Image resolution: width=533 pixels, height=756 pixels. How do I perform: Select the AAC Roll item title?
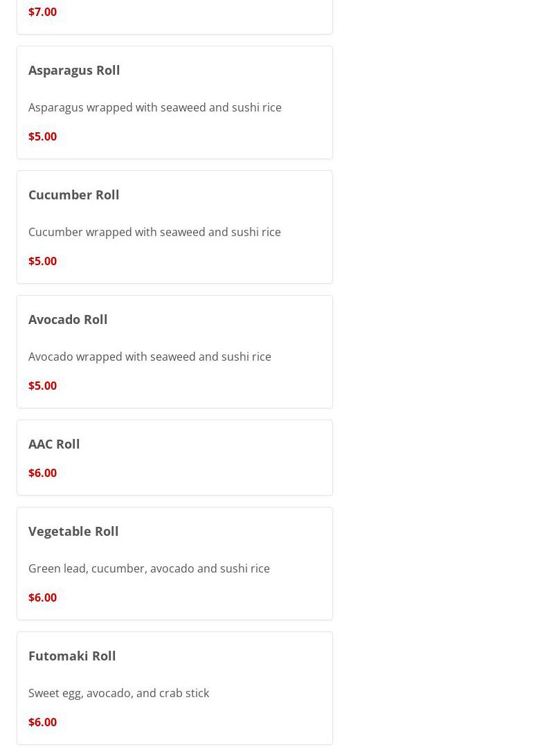tap(54, 444)
